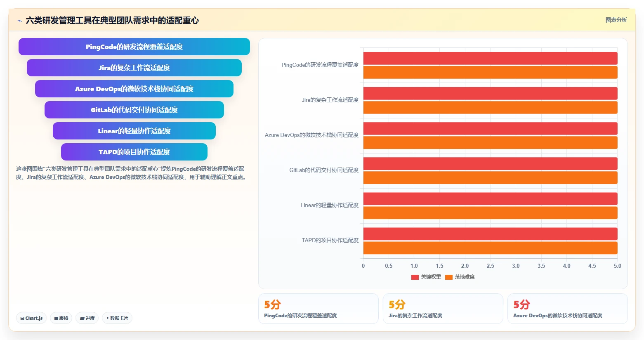Click the description paragraph starting 这张图围绕
The width and height of the screenshot is (644, 340).
point(132,173)
